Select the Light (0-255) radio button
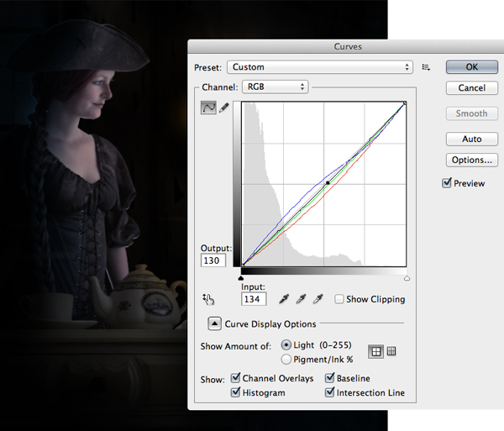Screen dimensions: 504x431 pos(286,344)
